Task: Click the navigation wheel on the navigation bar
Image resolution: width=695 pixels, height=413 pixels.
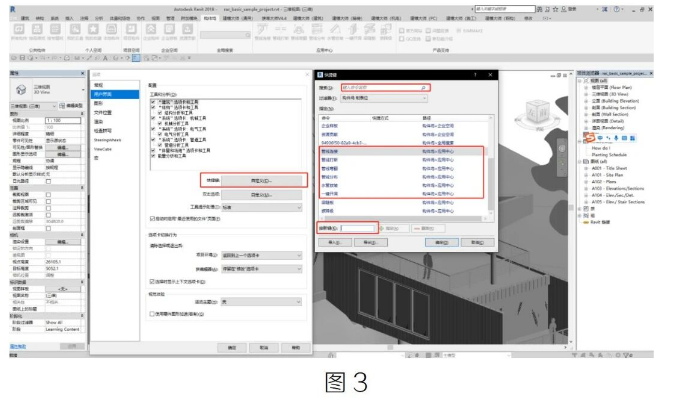Action: pos(562,149)
